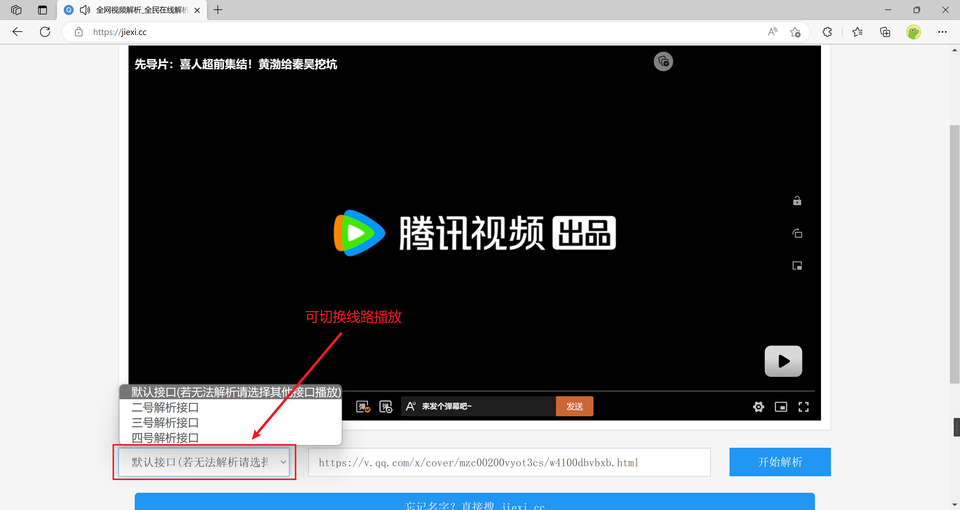Open the player settings gear
This screenshot has height=510, width=960.
(x=759, y=407)
